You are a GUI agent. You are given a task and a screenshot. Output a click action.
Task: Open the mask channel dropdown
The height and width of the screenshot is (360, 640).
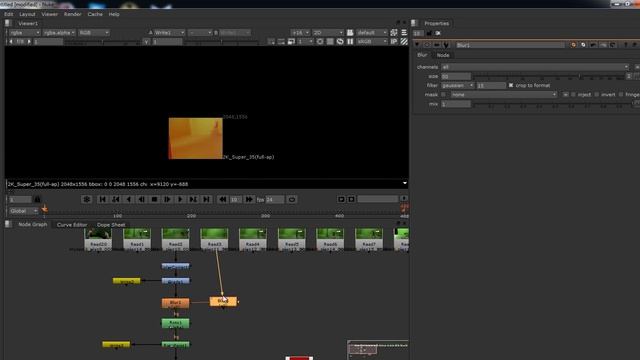[x=504, y=95]
